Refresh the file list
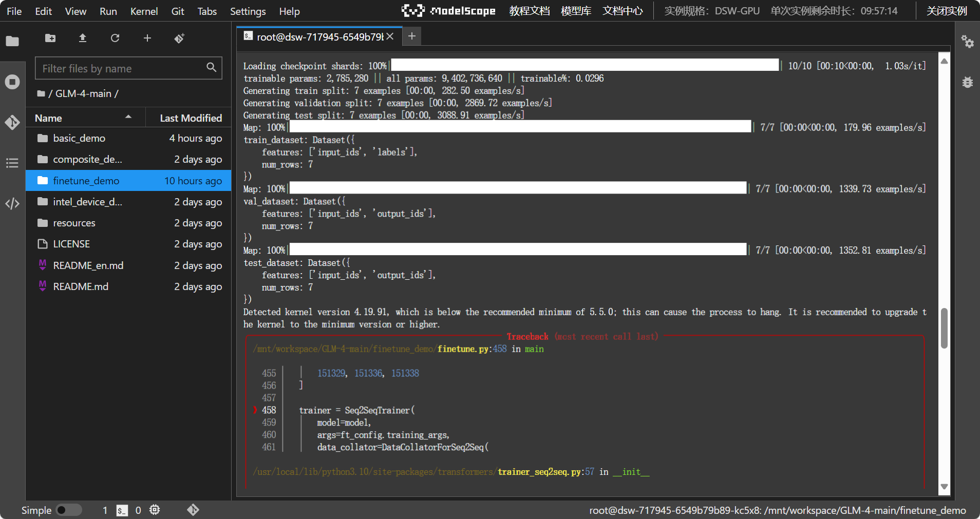Image resolution: width=980 pixels, height=519 pixels. click(x=115, y=38)
